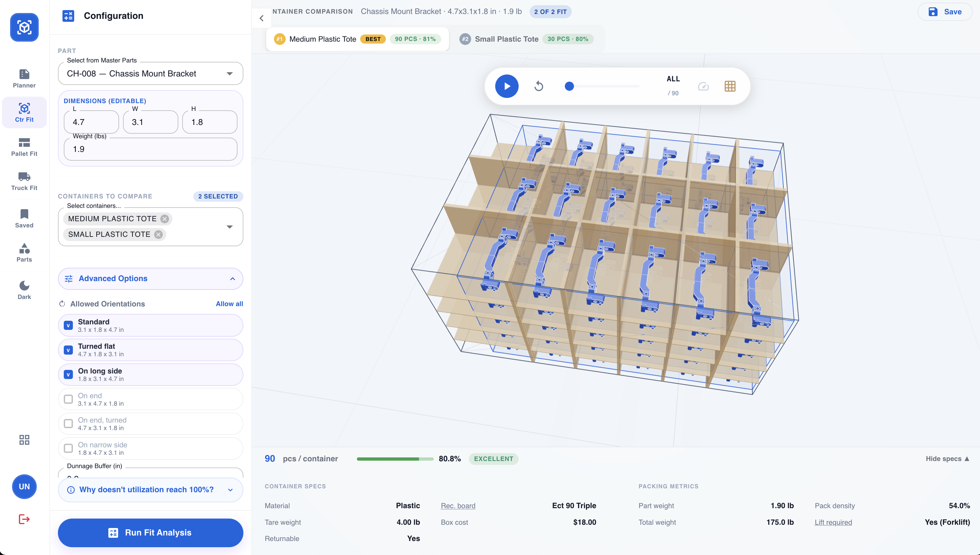The image size is (980, 555).
Task: Click the 80.8% utilization progress bar
Action: (x=395, y=459)
